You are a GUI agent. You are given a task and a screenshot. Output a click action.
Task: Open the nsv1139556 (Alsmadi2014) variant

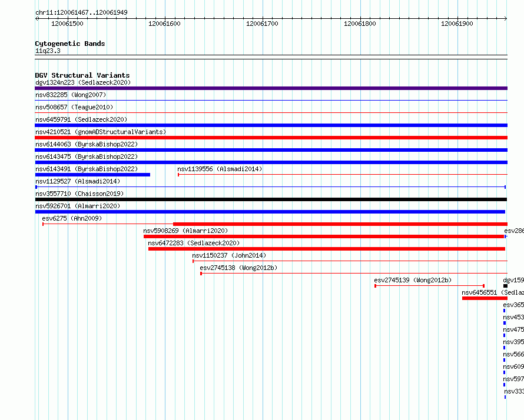point(220,169)
